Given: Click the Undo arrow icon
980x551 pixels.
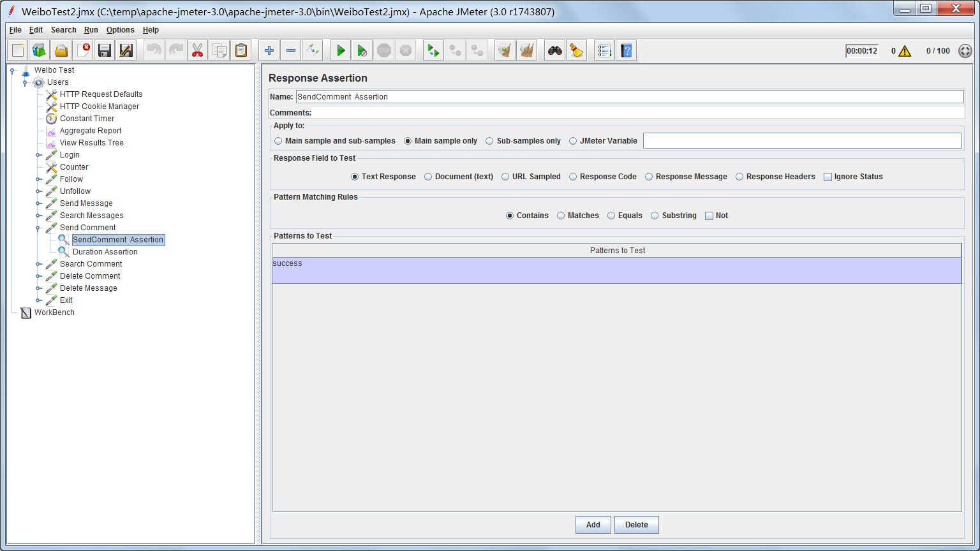Looking at the screenshot, I should pyautogui.click(x=154, y=50).
